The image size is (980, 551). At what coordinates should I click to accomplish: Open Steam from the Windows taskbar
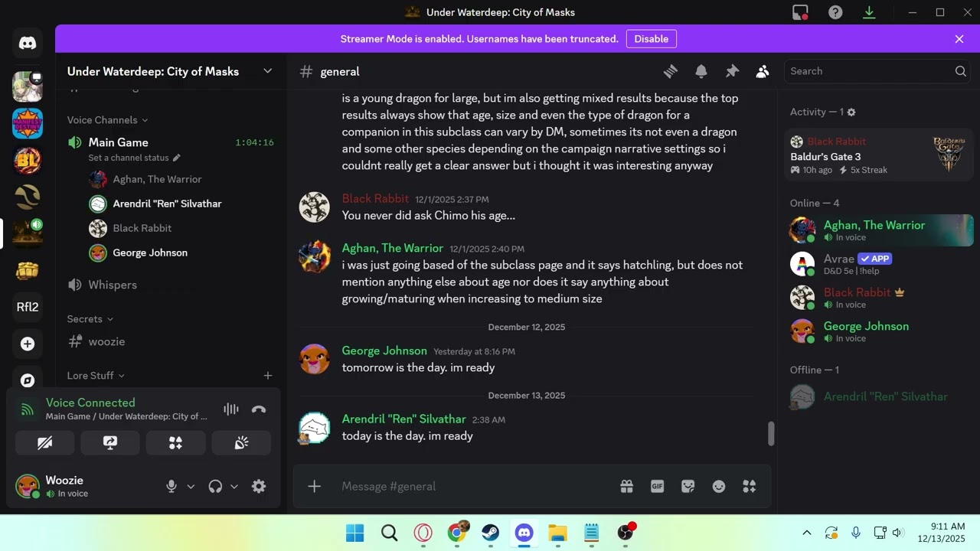coord(490,533)
